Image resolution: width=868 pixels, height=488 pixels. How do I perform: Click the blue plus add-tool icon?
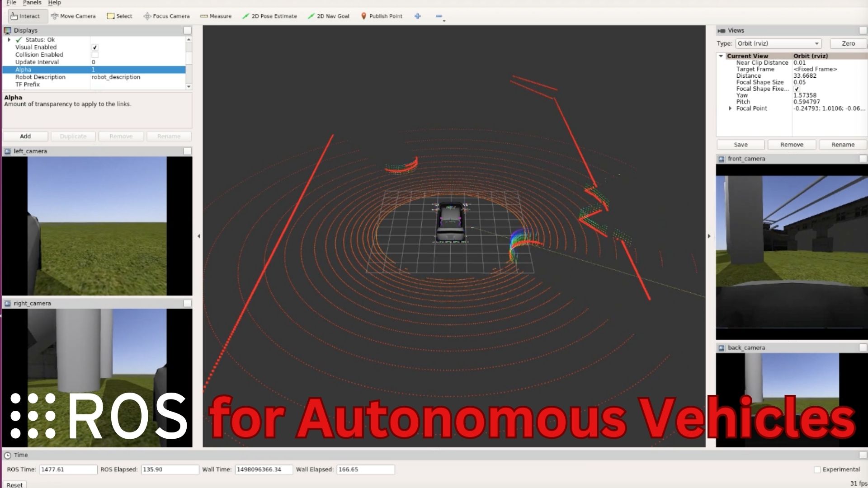tap(418, 16)
